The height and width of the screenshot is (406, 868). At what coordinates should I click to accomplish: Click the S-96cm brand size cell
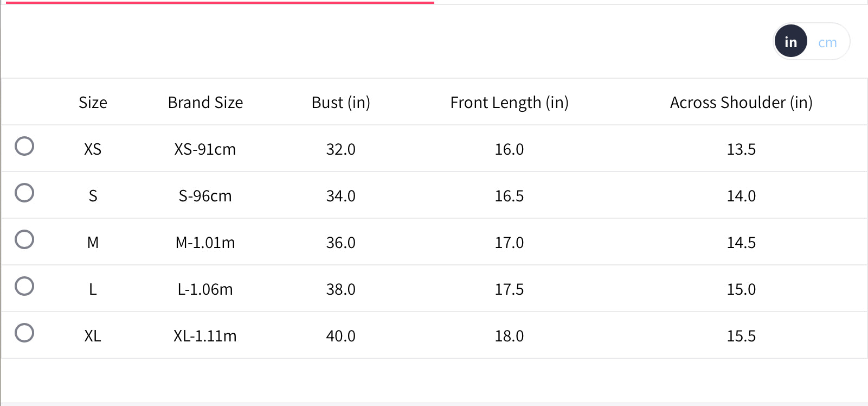point(205,196)
